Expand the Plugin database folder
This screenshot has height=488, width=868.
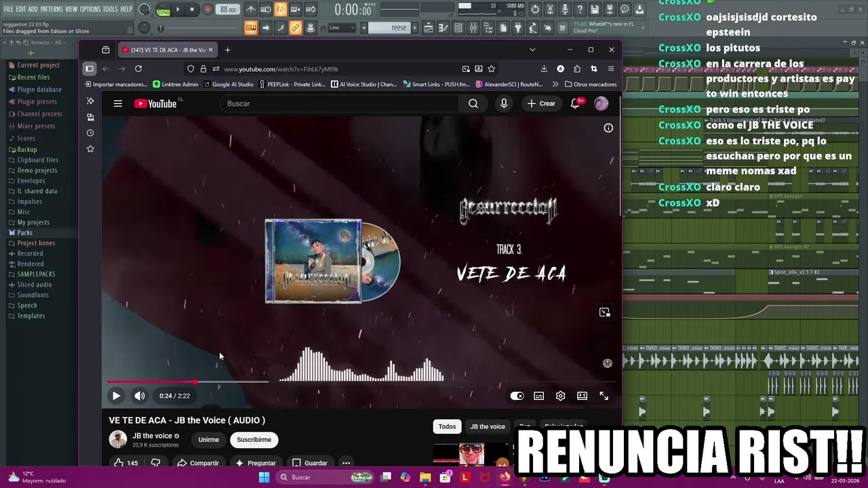(x=39, y=89)
